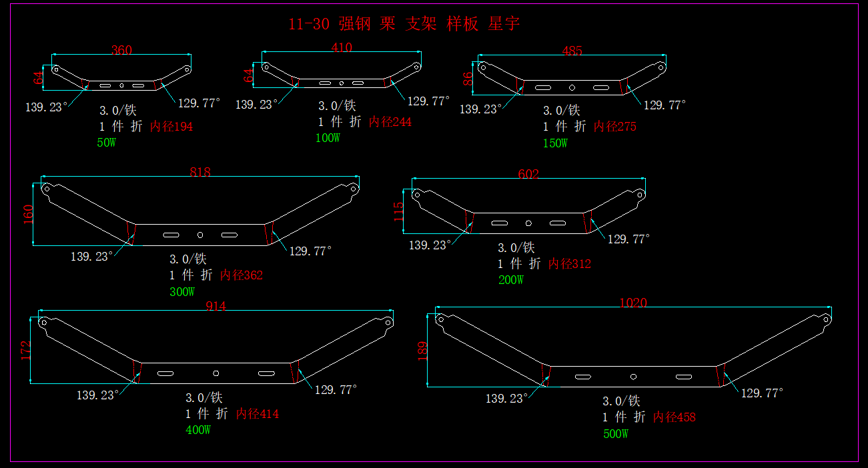This screenshot has width=868, height=468.
Task: Click the red 内径194 text
Action: [171, 127]
